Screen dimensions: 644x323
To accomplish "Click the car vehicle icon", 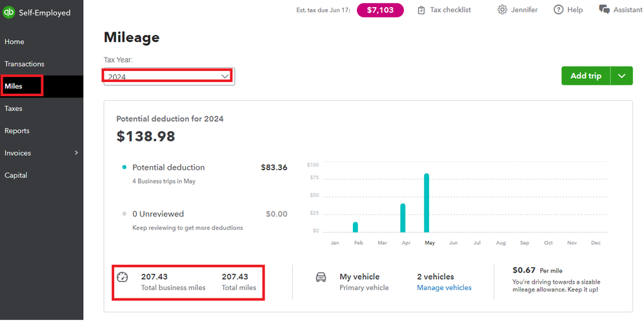I will click(x=321, y=277).
